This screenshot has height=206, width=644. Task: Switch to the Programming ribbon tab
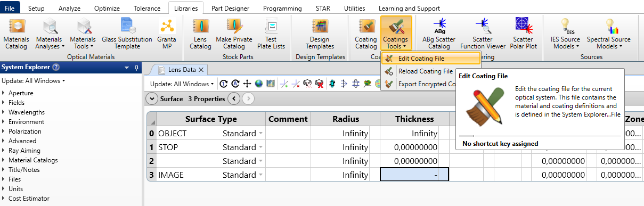[x=282, y=9]
